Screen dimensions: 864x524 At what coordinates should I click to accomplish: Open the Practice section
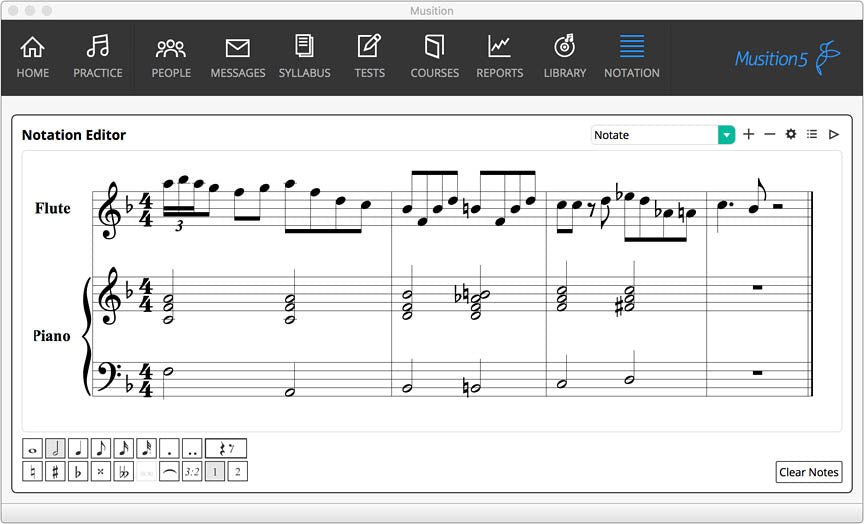coord(98,57)
